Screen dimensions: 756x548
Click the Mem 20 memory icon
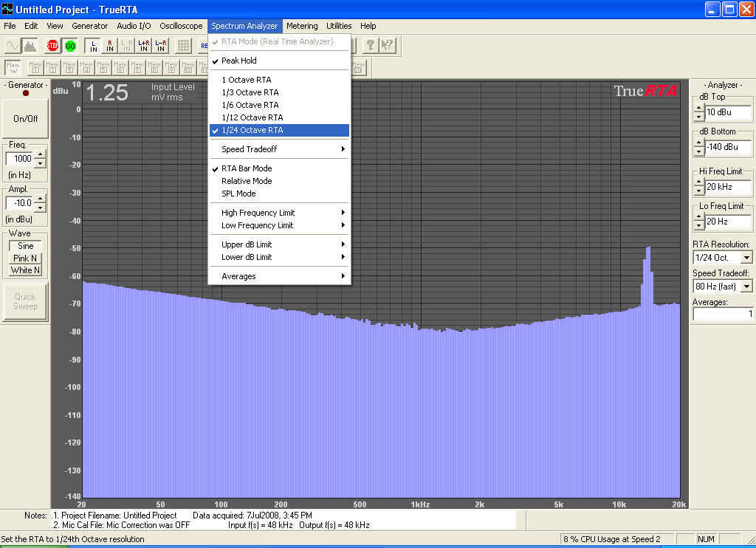pyautogui.click(x=360, y=67)
